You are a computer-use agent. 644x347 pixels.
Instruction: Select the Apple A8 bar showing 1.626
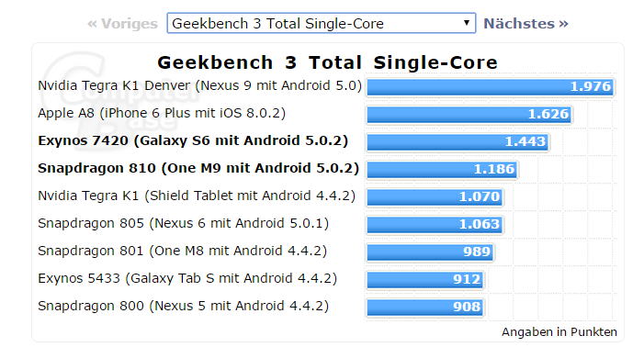(x=469, y=115)
